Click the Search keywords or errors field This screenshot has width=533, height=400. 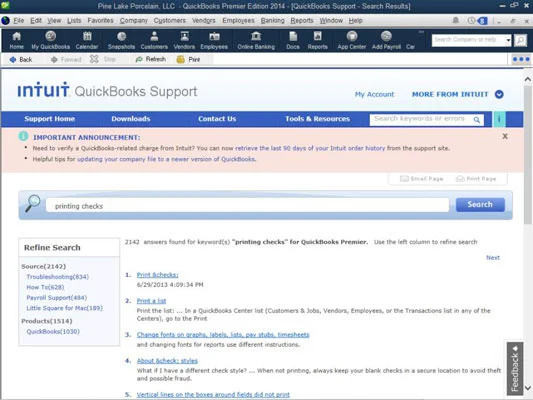click(x=421, y=119)
